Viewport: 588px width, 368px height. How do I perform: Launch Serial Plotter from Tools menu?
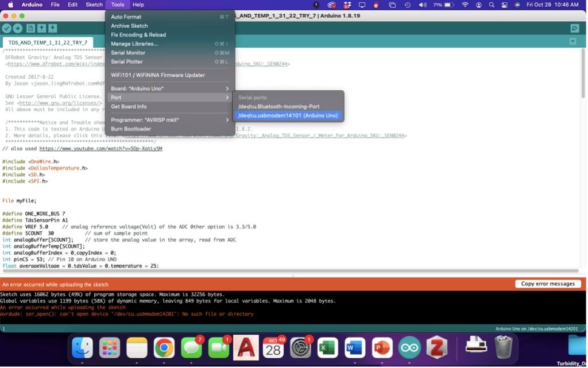point(170,62)
